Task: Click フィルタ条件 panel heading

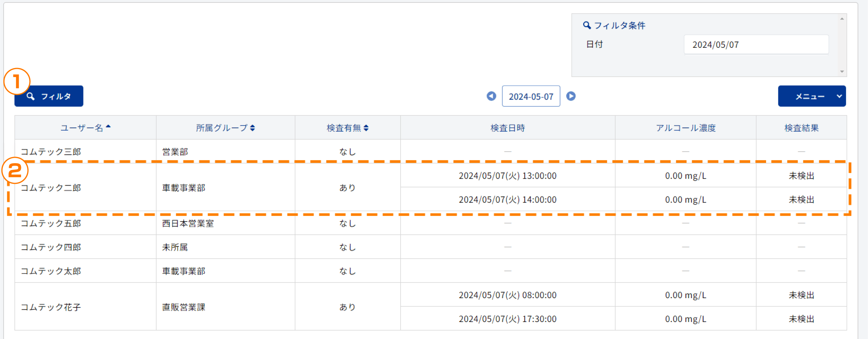Action: [614, 25]
